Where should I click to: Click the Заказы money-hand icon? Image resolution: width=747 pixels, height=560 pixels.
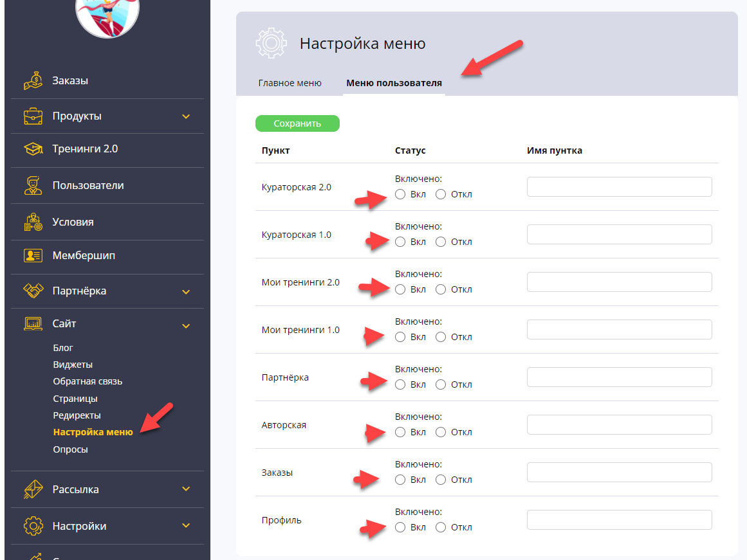(x=33, y=80)
